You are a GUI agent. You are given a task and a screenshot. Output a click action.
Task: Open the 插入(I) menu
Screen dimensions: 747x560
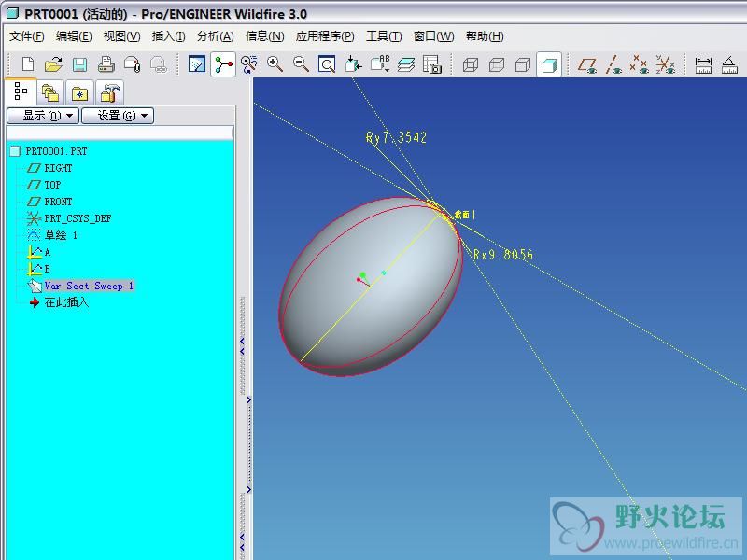(x=169, y=36)
